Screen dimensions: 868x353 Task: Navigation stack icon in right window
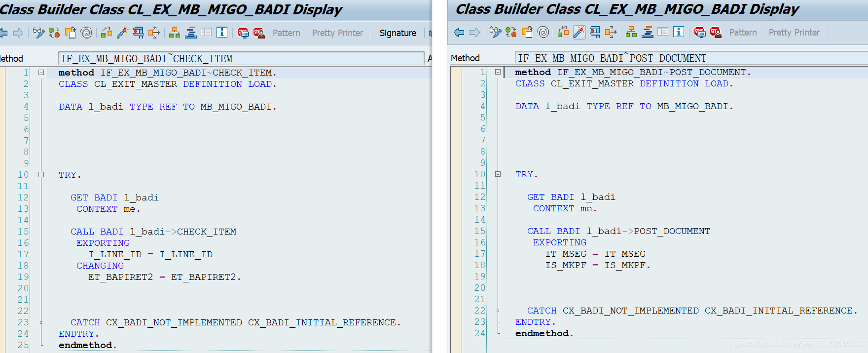click(x=648, y=33)
